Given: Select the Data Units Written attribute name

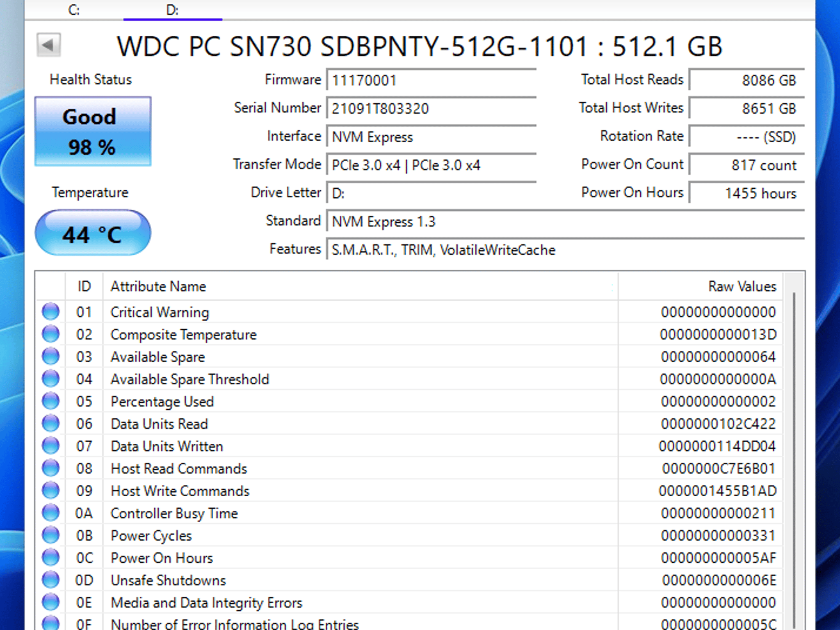Looking at the screenshot, I should (167, 446).
